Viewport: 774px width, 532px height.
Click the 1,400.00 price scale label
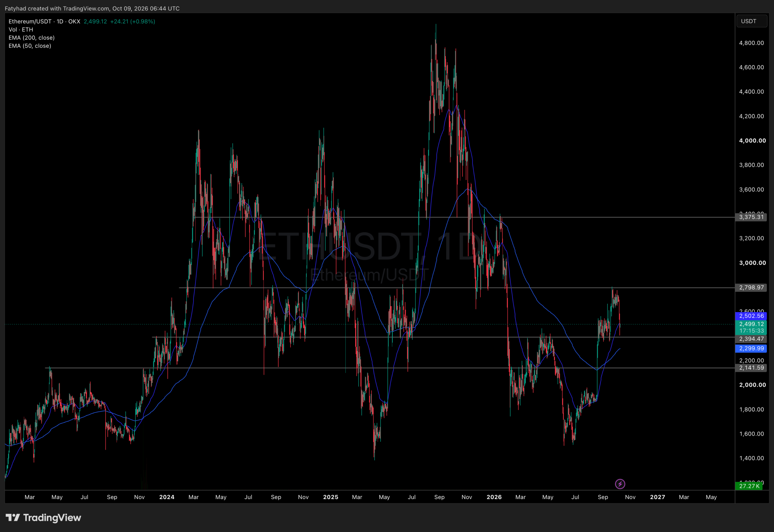(x=751, y=458)
